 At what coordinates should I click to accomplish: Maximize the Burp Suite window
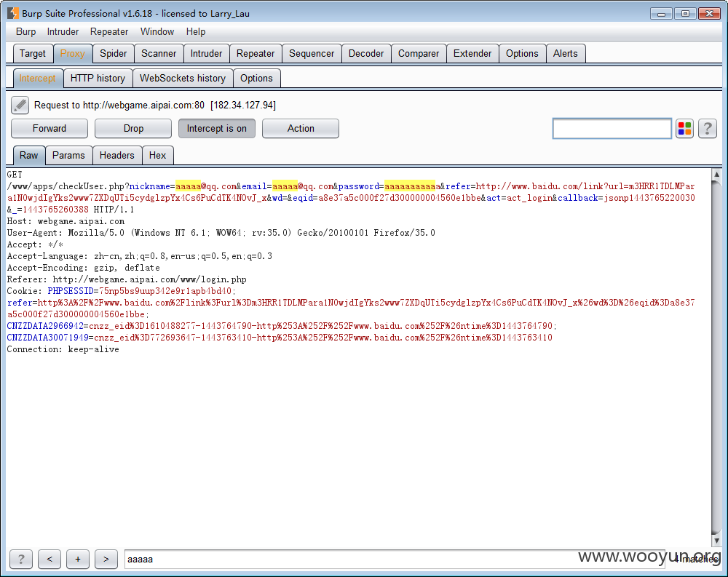pos(685,14)
